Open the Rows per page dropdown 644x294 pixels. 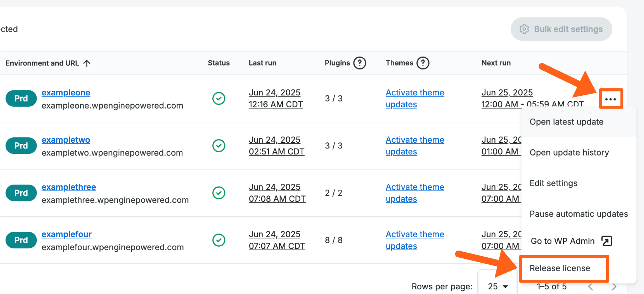tap(498, 287)
